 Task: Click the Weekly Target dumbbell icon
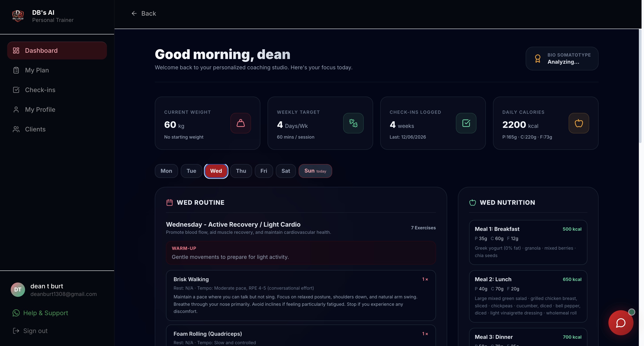353,123
